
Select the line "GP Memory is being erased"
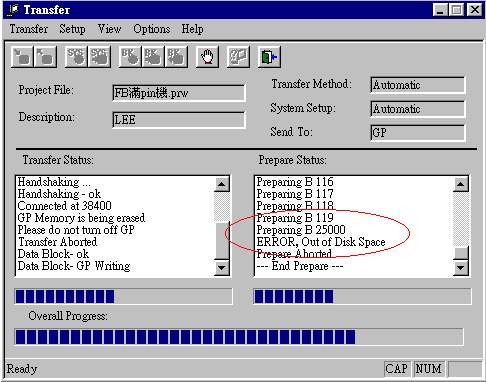(81, 218)
